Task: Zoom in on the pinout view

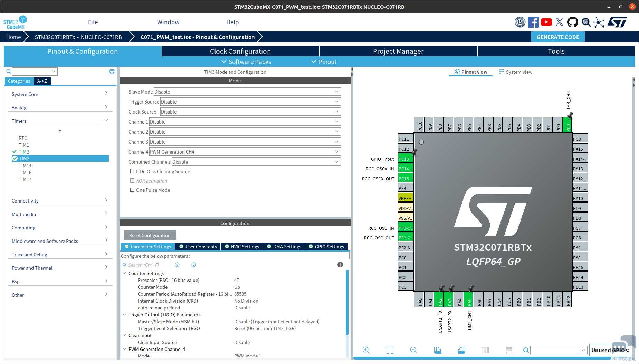Action: click(x=366, y=350)
